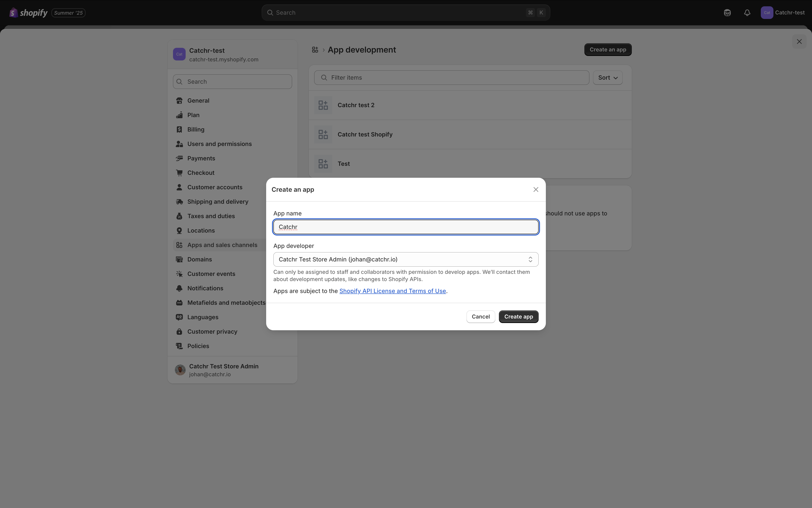Click the Create app button
Screen dimensions: 812x508
click(519, 317)
